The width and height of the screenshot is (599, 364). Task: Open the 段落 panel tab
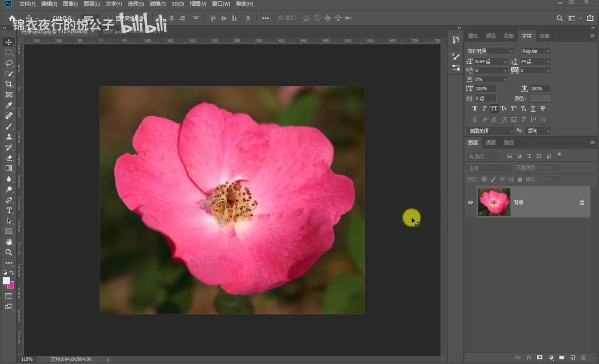(544, 36)
